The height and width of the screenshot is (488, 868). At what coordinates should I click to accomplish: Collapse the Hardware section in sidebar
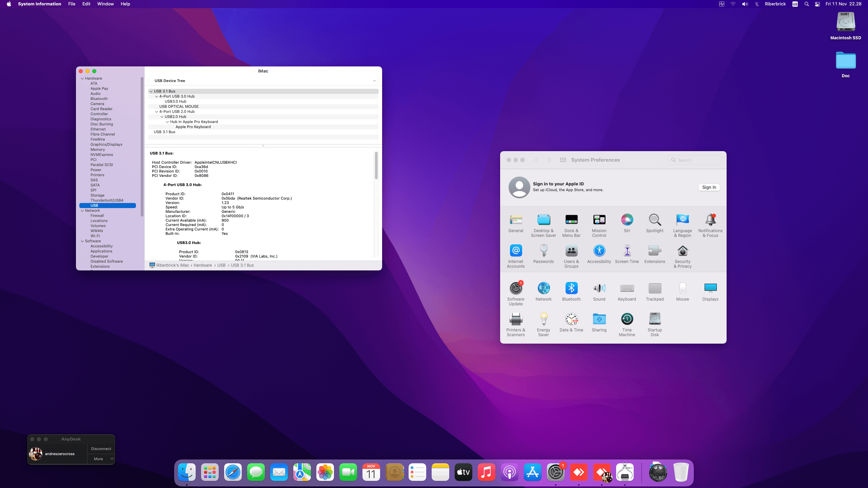click(x=82, y=78)
